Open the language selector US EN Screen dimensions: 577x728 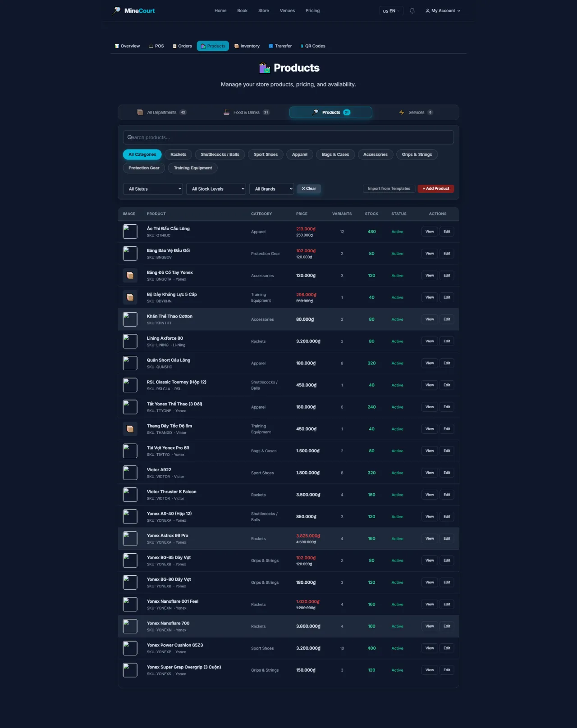[x=391, y=11]
